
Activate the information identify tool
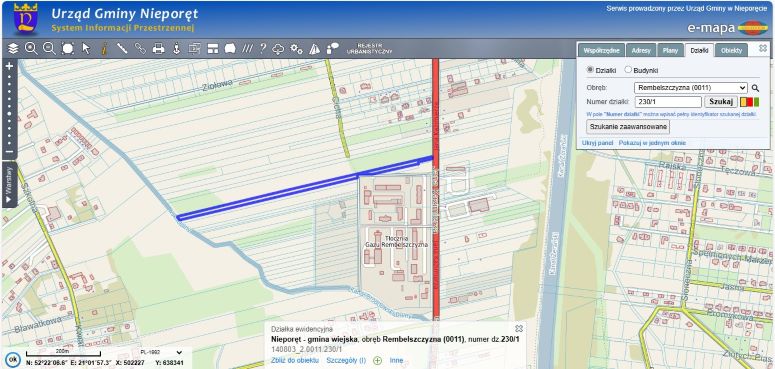point(104,48)
